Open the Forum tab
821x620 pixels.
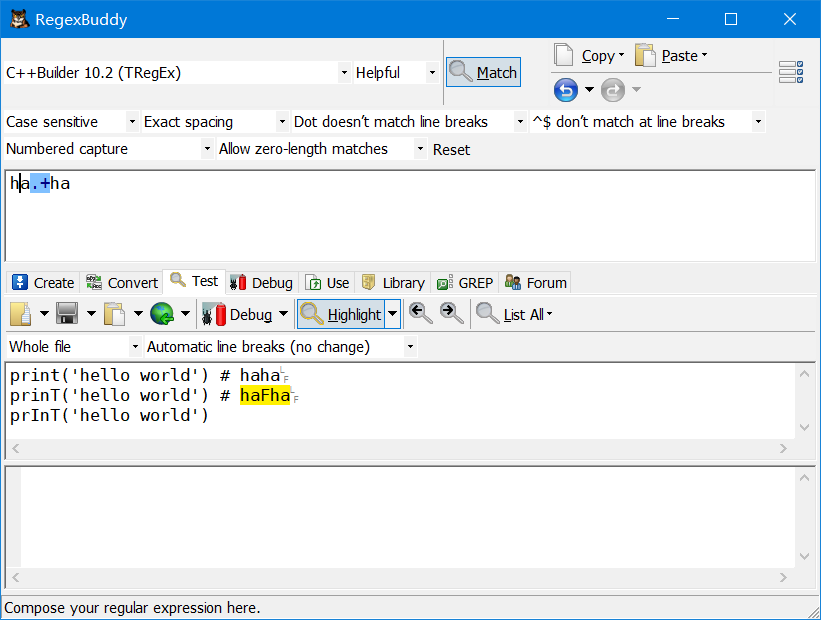536,283
